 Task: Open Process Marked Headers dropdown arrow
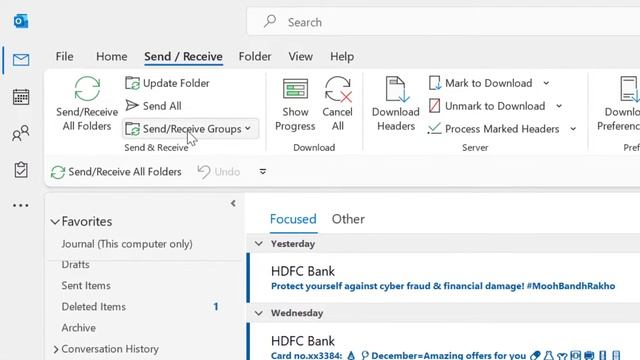tap(573, 129)
